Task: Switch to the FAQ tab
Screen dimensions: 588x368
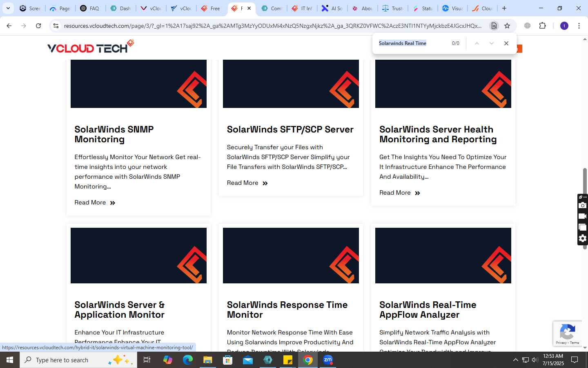Action: (x=90, y=8)
